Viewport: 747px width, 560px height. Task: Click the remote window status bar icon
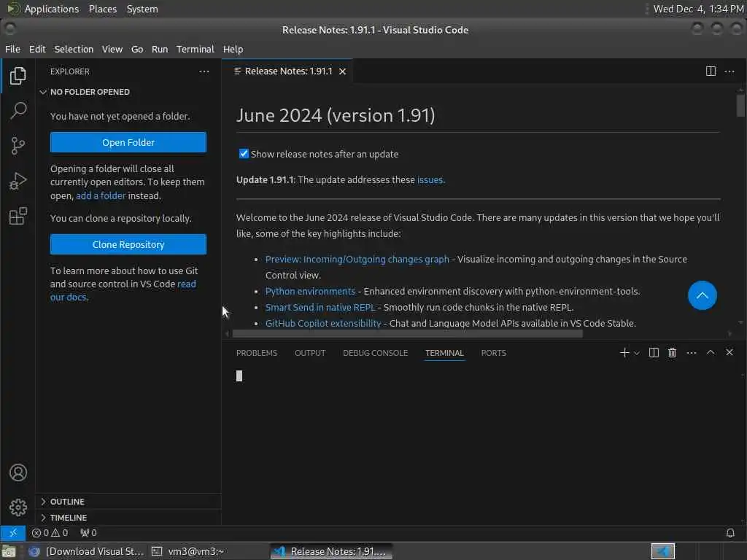(x=13, y=532)
